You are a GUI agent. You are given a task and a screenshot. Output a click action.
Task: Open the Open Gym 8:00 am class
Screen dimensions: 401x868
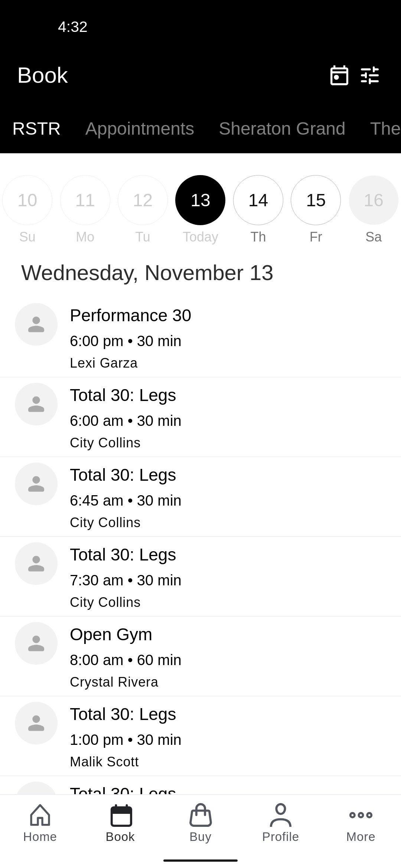[200, 657]
